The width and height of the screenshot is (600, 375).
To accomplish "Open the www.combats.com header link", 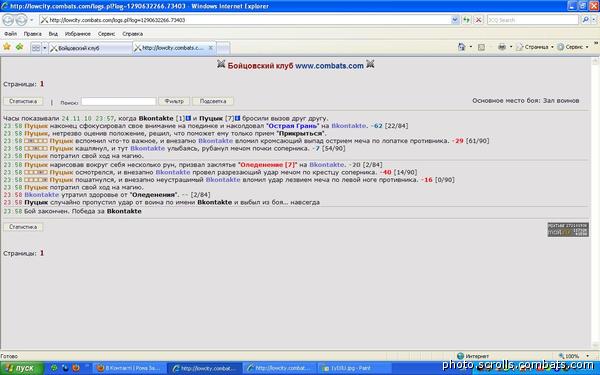I will coord(329,66).
